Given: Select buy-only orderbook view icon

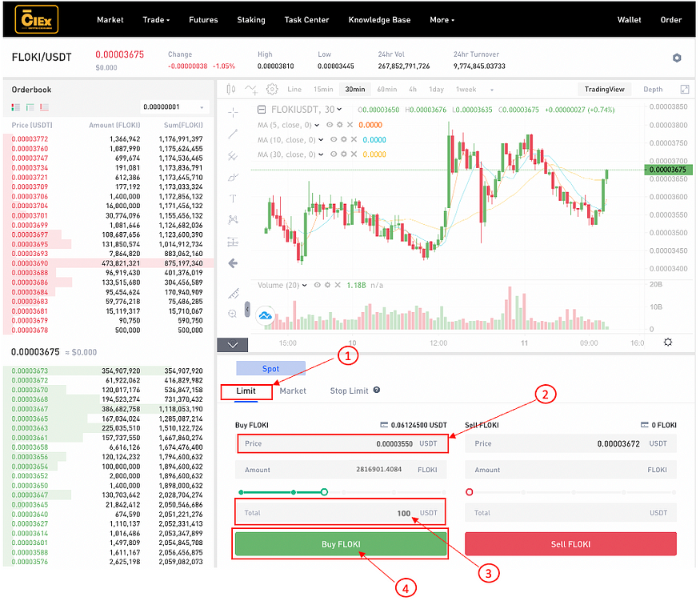Looking at the screenshot, I should tap(30, 107).
